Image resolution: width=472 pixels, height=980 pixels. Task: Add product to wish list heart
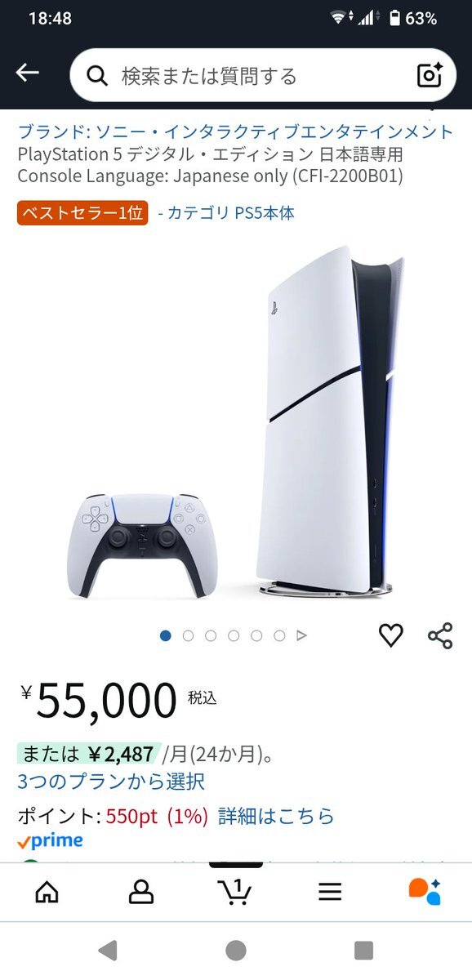[391, 635]
